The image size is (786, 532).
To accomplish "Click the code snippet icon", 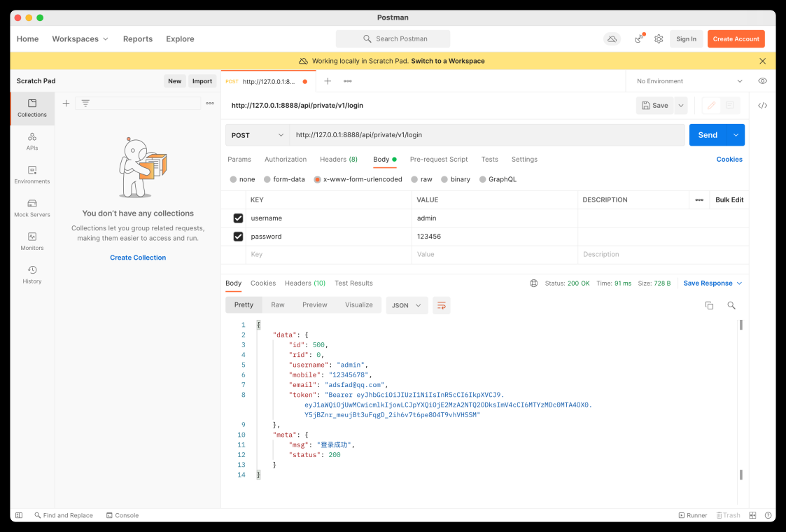I will 762,106.
